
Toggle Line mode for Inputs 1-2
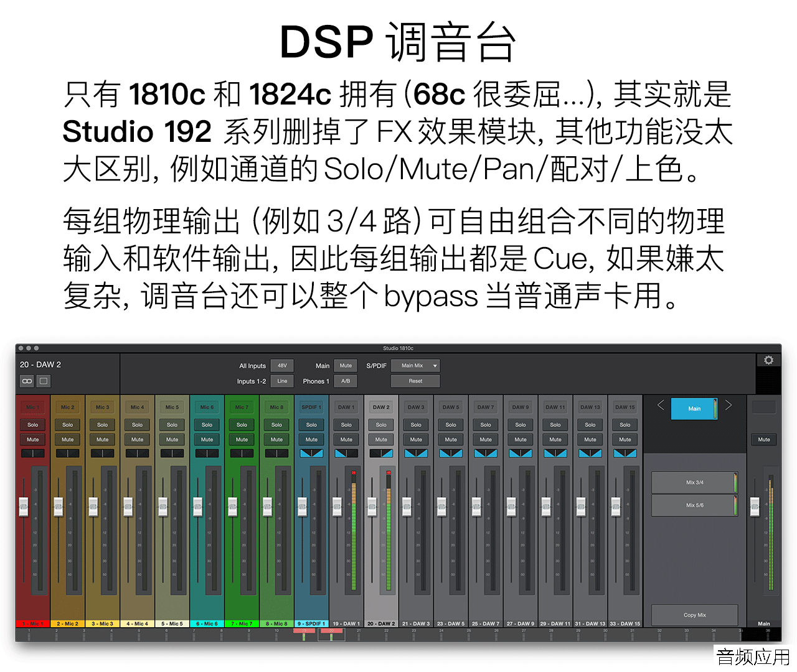(282, 381)
